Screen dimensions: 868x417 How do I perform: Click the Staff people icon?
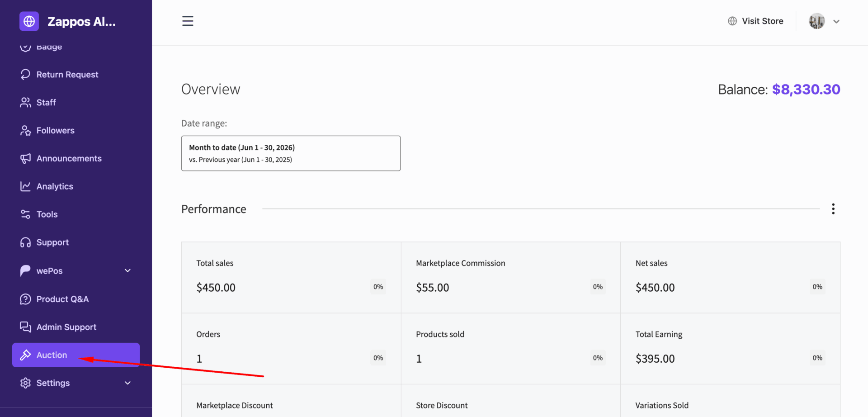click(25, 103)
